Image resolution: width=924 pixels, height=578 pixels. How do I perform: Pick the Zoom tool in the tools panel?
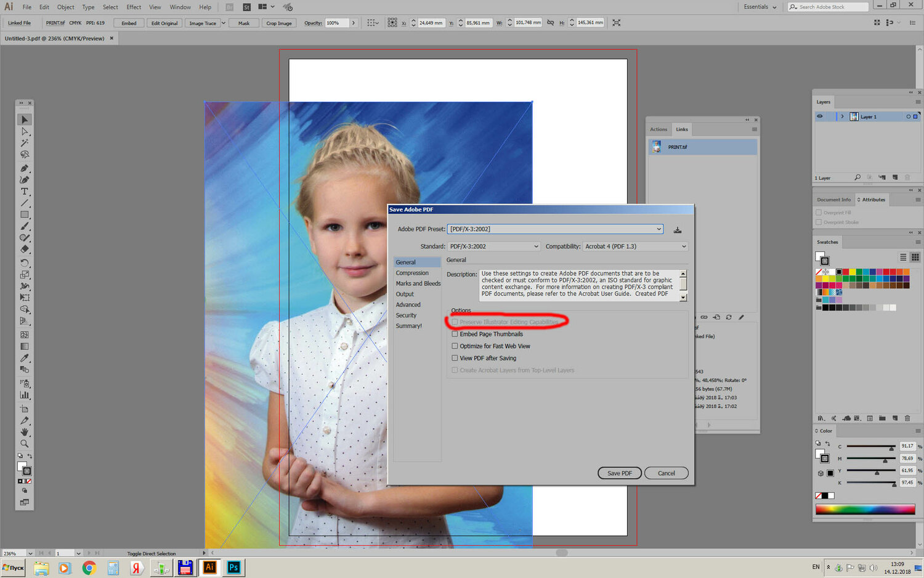coord(25,444)
